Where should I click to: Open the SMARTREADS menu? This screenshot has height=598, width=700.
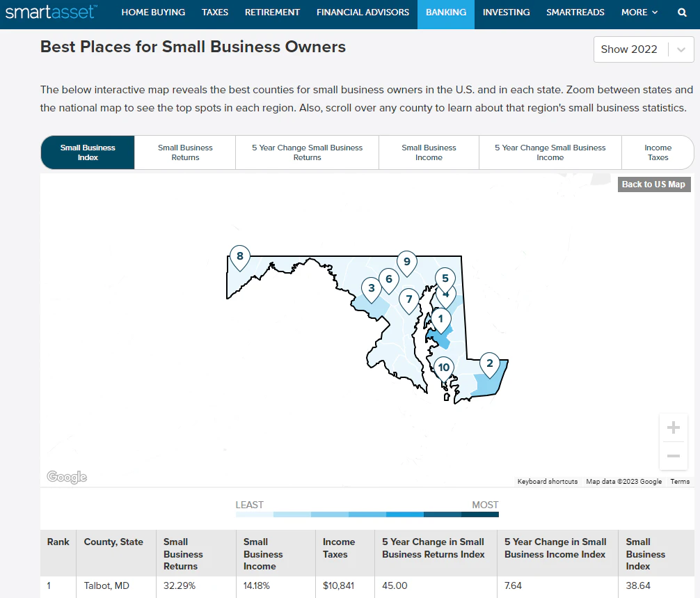pos(575,13)
